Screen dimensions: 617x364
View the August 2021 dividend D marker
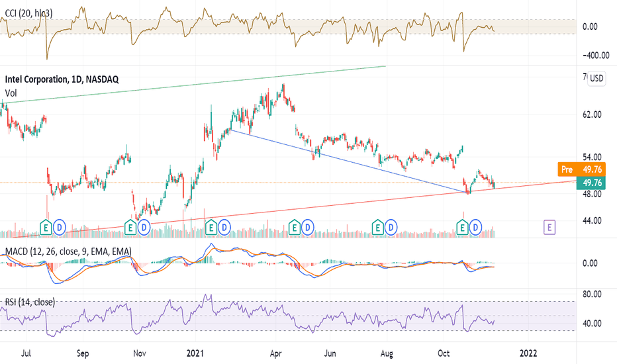(x=391, y=227)
